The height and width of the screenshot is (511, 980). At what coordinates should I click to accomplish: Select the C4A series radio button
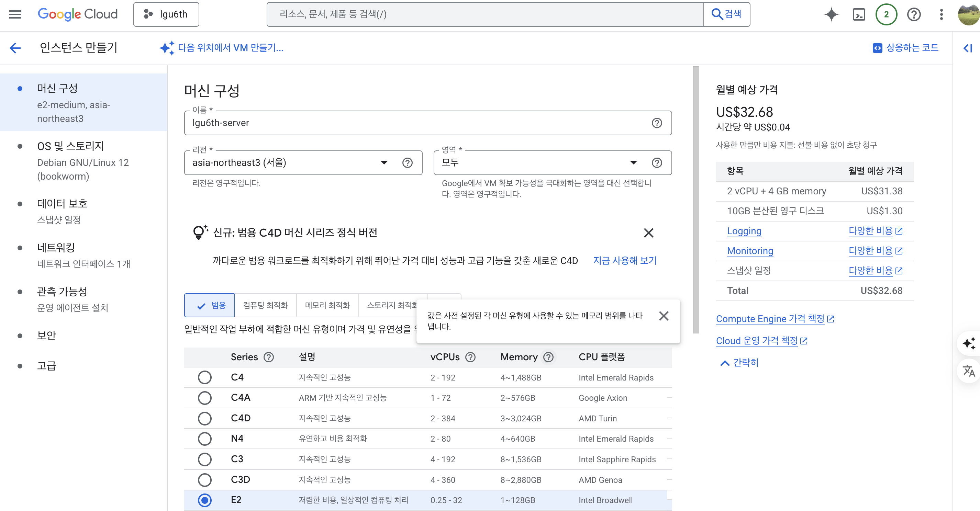point(205,398)
